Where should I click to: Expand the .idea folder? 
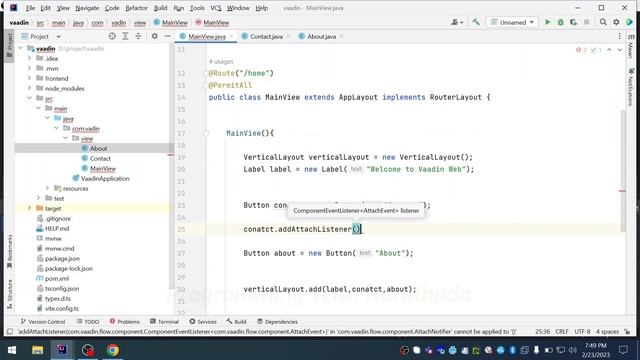(x=29, y=58)
